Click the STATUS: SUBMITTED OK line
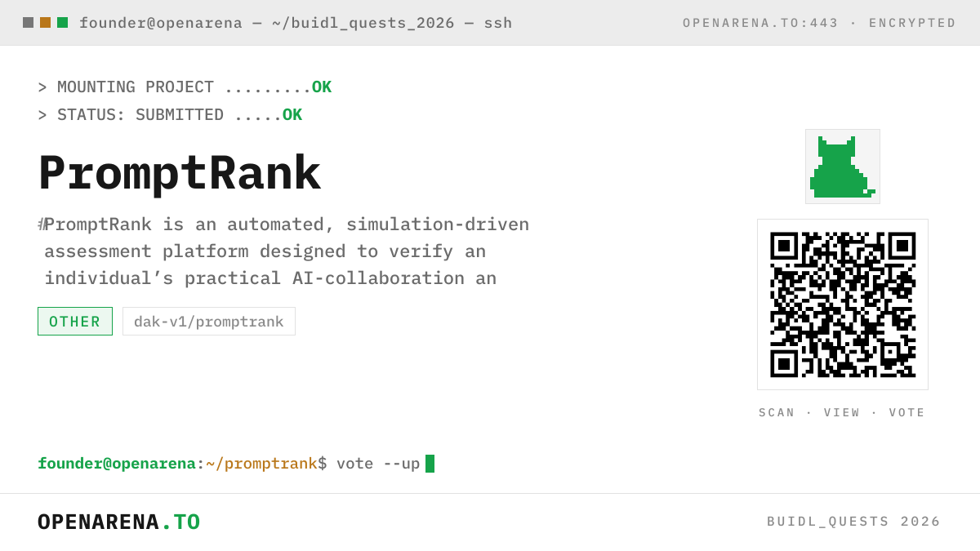The width and height of the screenshot is (980, 551). tap(170, 115)
